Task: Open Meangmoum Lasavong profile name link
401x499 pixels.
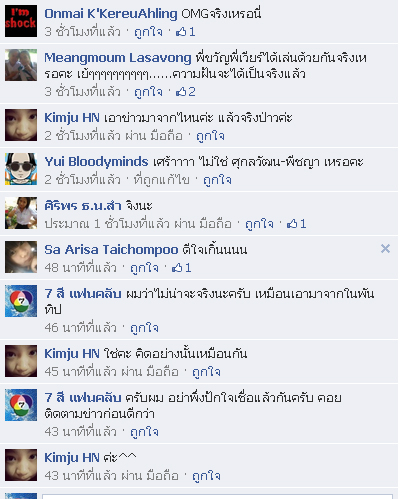Action: (118, 58)
